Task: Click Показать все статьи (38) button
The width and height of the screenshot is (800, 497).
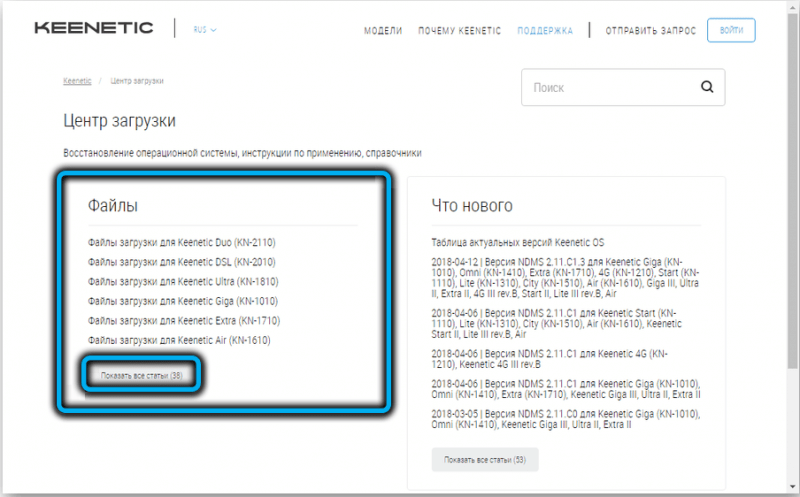Action: click(x=141, y=375)
